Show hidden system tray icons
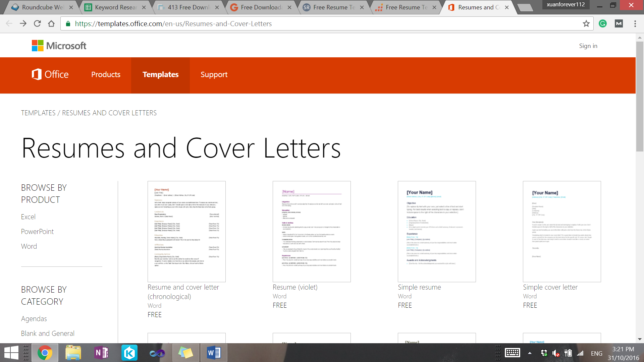 530,353
